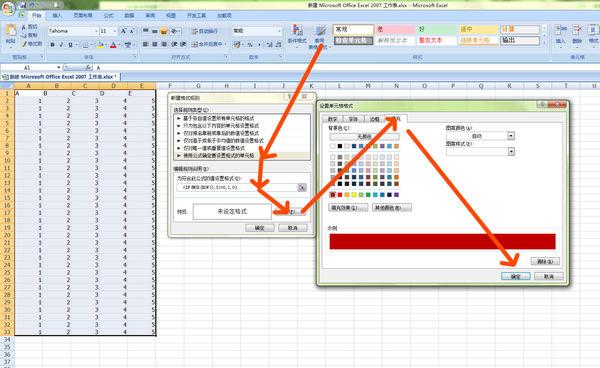Apply the pink 'Bad' cell style
The height and width of the screenshot is (368, 600).
tap(395, 29)
